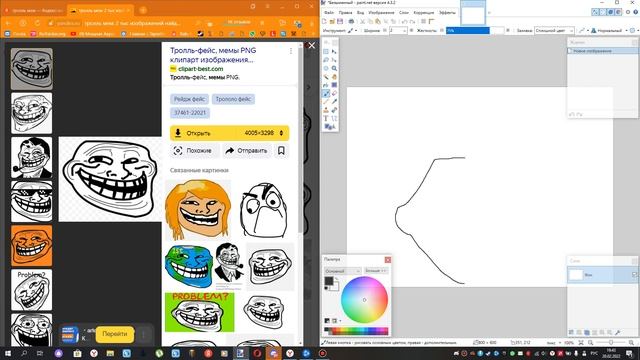Toggle pixel grid display icon

coord(423,21)
